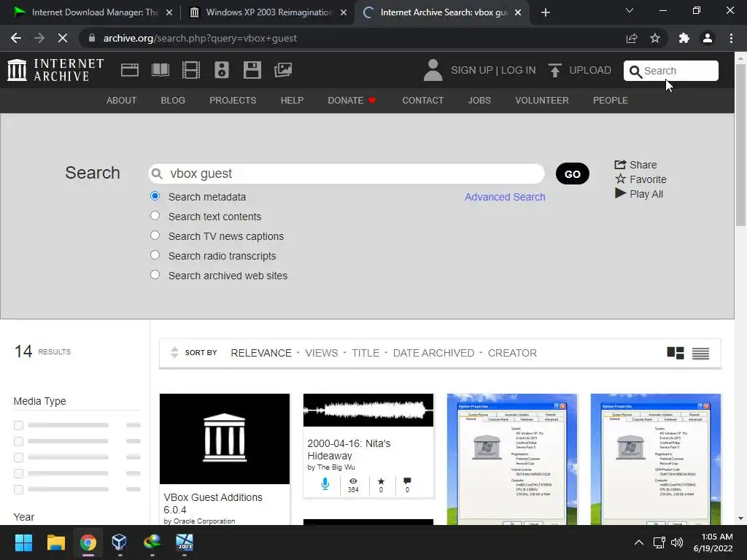
Task: Select Search text contents radio button
Action: coord(155,216)
